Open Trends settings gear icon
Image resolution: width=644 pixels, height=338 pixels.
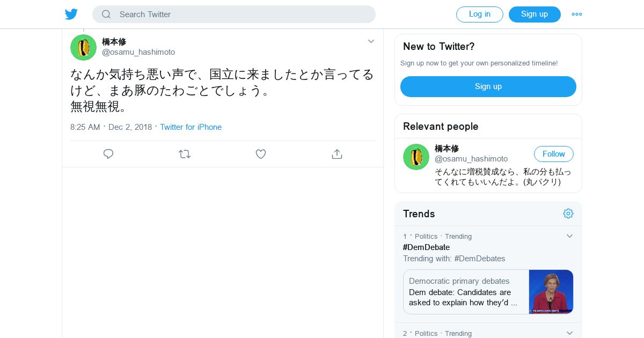coord(568,214)
